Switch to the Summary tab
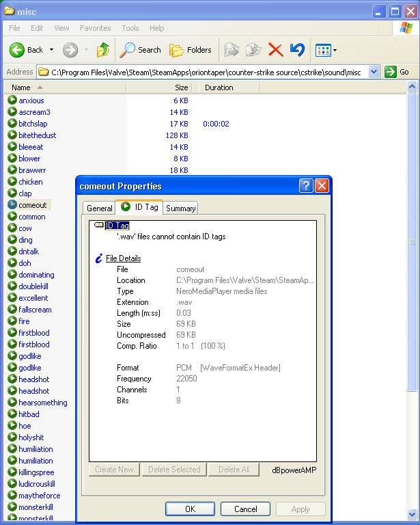 180,208
